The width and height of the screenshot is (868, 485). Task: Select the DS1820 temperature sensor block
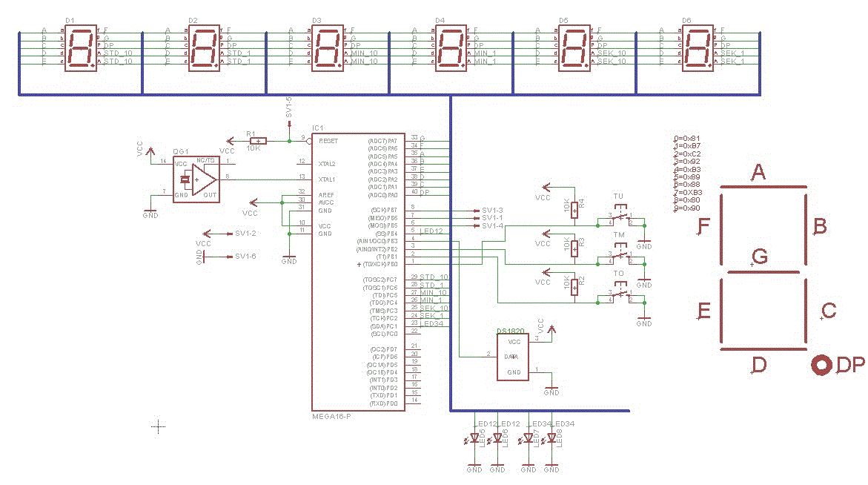pos(513,357)
